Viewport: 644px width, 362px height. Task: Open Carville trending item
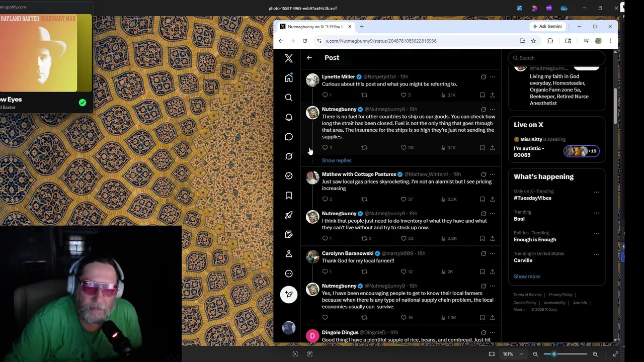(523, 260)
